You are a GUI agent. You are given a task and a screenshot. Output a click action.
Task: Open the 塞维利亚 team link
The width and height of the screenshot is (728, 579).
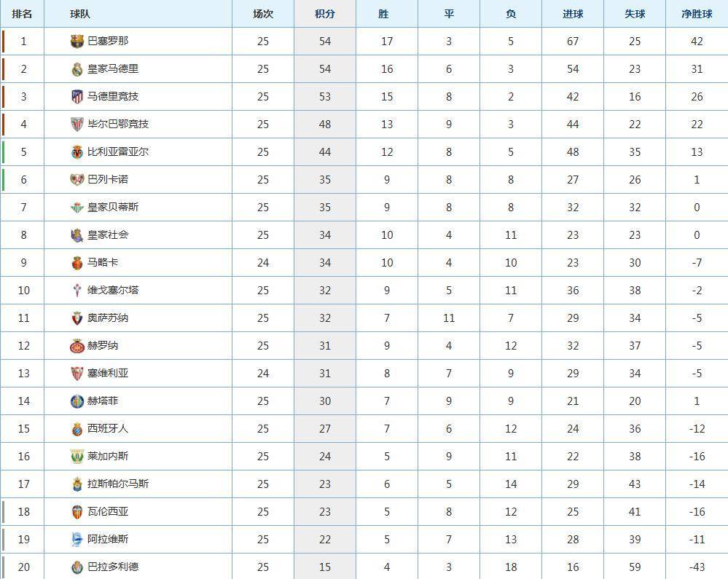point(108,373)
